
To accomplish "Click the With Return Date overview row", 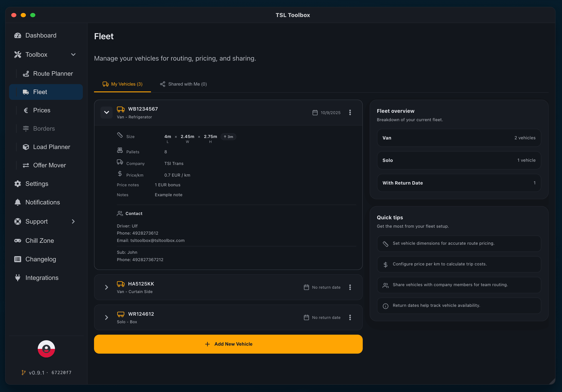I will (459, 183).
